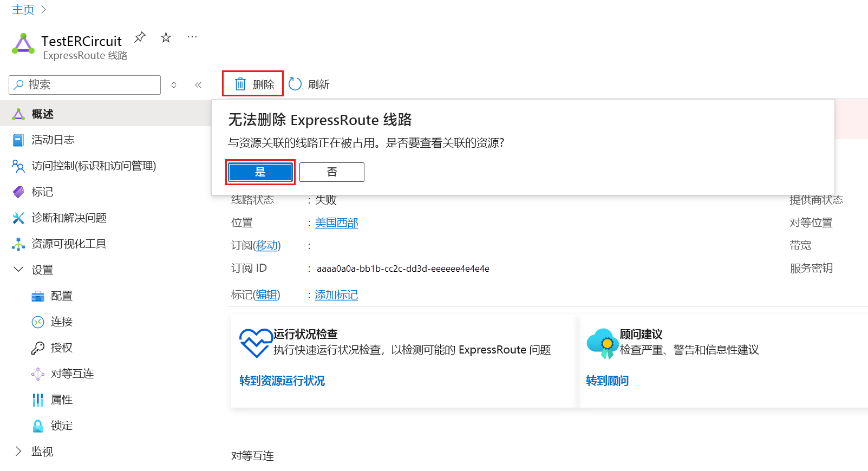Click the 运行状况检查 card title
Screen dimensions: 868x471
pyautogui.click(x=305, y=334)
